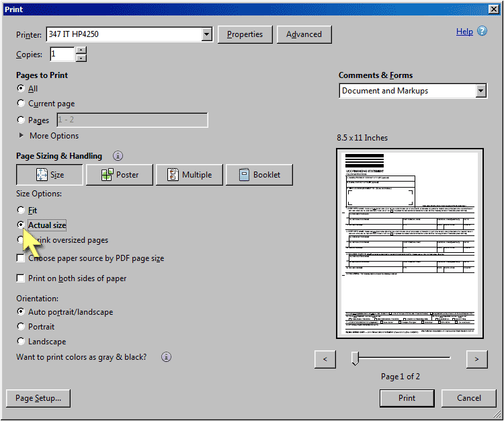The image size is (504, 421).
Task: Click the blue Help question mark icon
Action: pos(482,32)
